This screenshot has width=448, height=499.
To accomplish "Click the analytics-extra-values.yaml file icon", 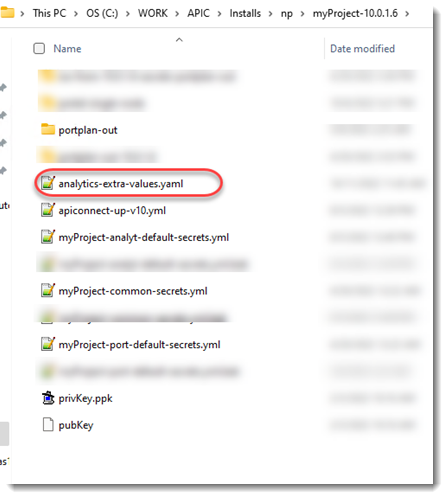I will 48,183.
